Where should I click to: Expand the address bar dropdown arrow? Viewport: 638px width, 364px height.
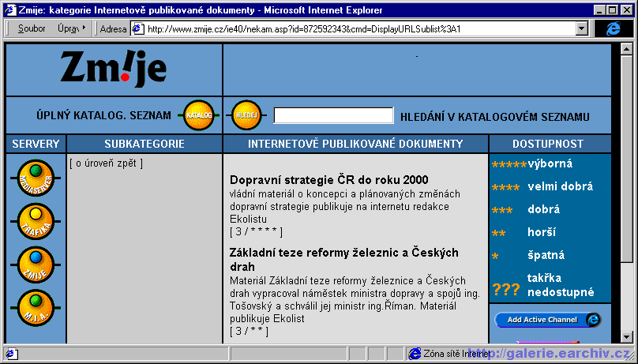[582, 28]
